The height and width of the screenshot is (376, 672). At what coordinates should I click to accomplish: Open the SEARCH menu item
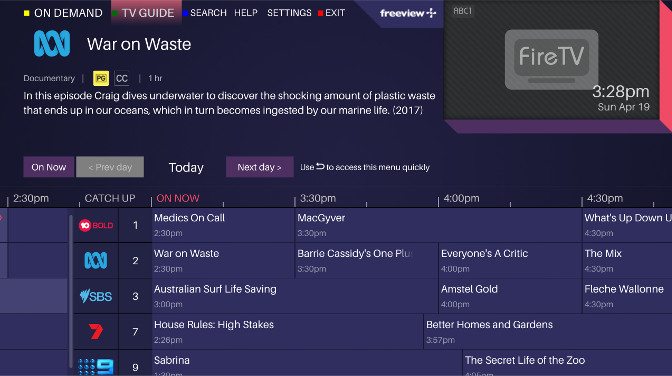tap(205, 13)
